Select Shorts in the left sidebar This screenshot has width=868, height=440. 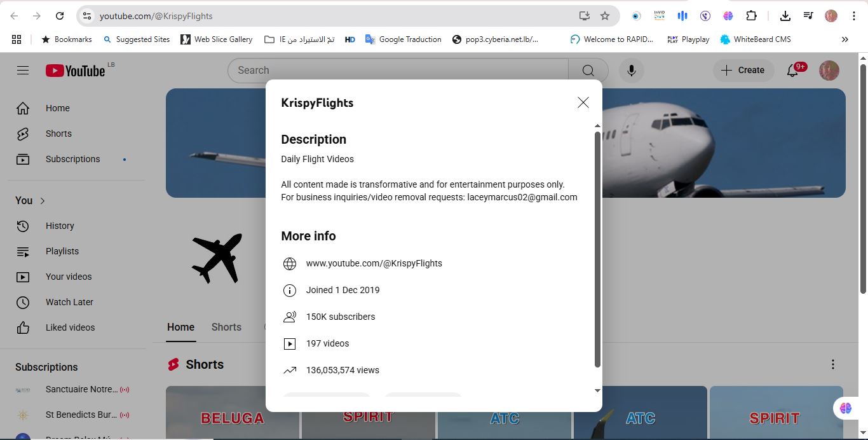(58, 134)
